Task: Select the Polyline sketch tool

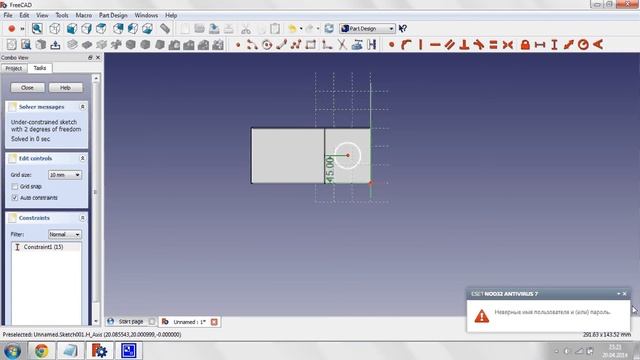Action: 296,44
